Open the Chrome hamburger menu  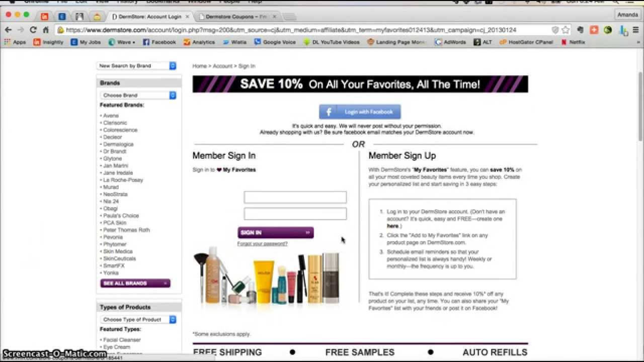coord(636,30)
